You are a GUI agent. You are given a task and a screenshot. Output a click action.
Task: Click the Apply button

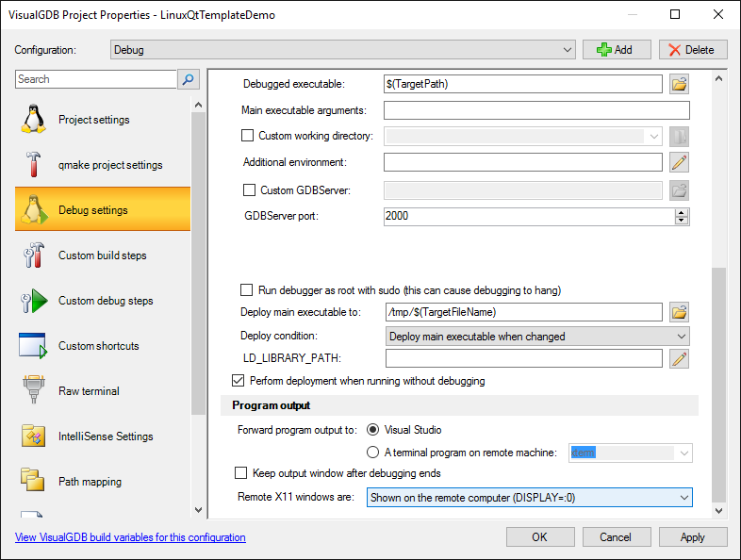pos(692,537)
